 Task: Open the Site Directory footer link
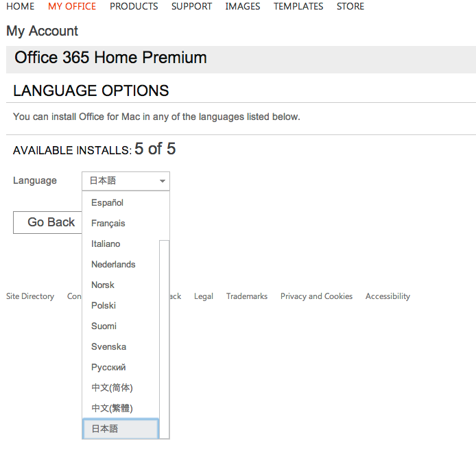(x=30, y=296)
